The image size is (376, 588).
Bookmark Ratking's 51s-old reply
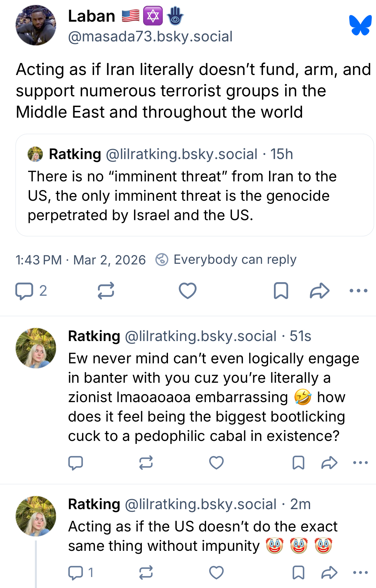298,463
